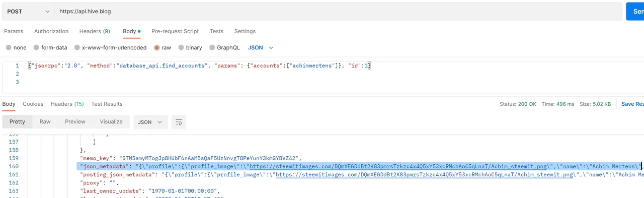Open the response Headers (15) tab

tap(67, 104)
